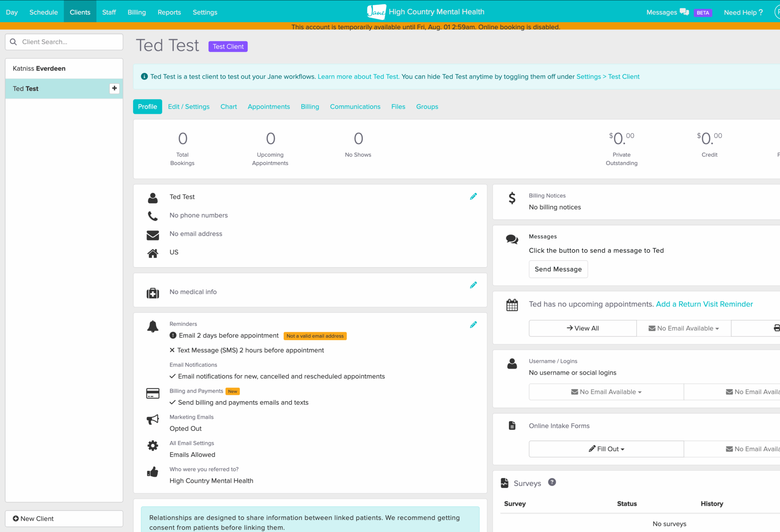Open the Reports menu item
Viewport: 780px width, 532px height.
click(x=169, y=12)
